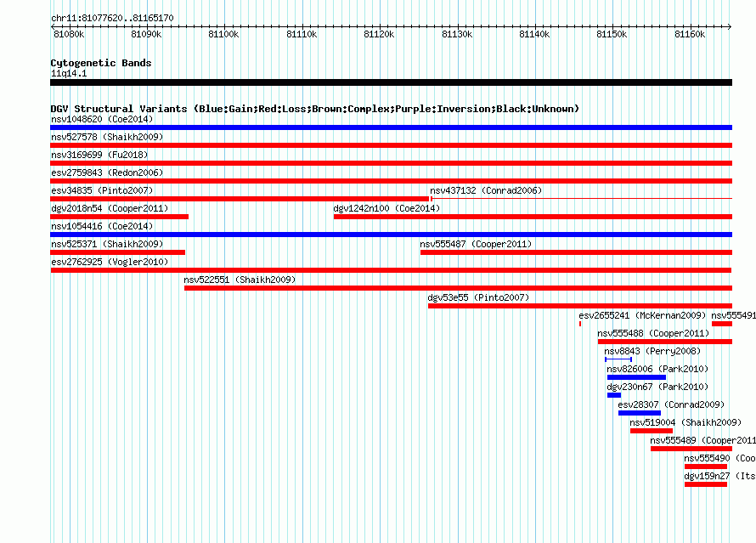Click the esv2759843 (Redon2006) variant label
The width and height of the screenshot is (756, 543).
click(x=107, y=173)
